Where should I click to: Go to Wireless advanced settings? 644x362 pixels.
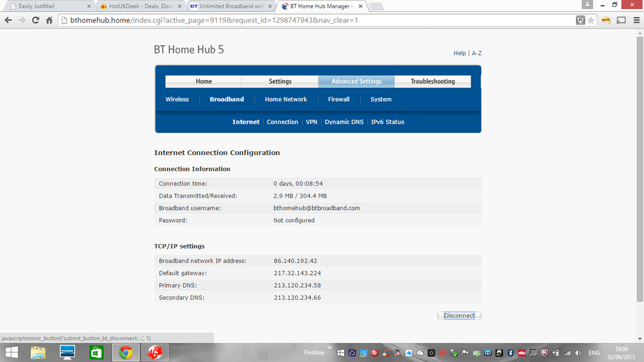(177, 99)
